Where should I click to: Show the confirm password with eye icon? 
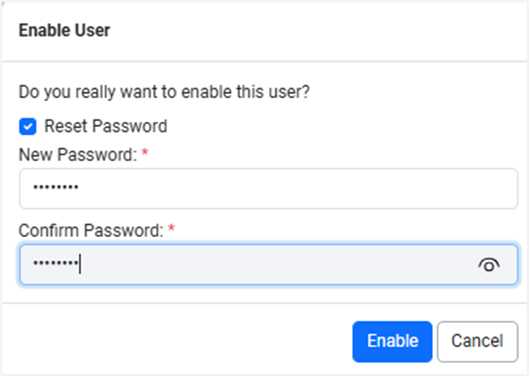pyautogui.click(x=489, y=265)
